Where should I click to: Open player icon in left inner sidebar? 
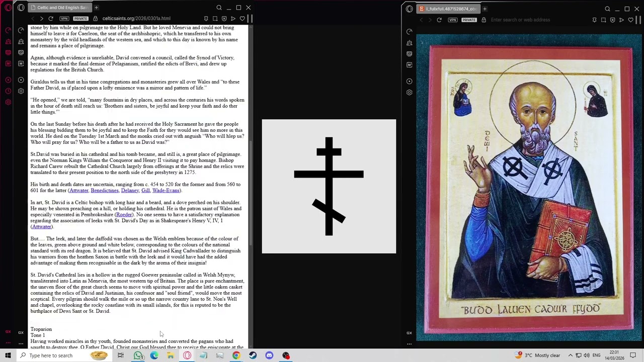(x=21, y=80)
